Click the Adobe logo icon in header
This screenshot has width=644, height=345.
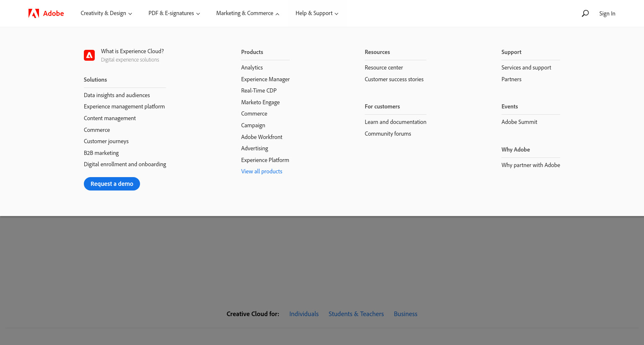[34, 13]
